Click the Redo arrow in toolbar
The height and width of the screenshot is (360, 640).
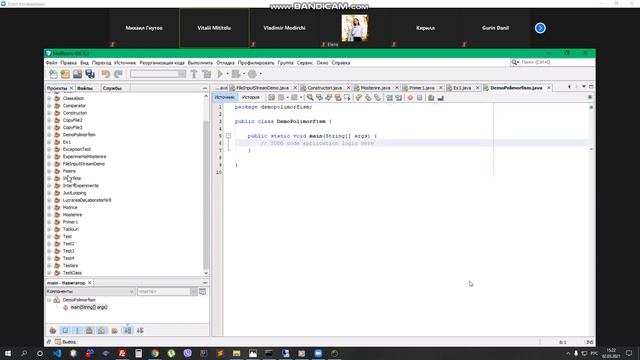[x=118, y=74]
